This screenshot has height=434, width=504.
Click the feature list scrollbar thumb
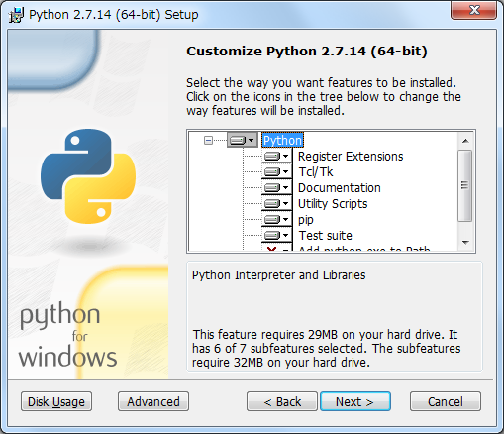pyautogui.click(x=465, y=185)
